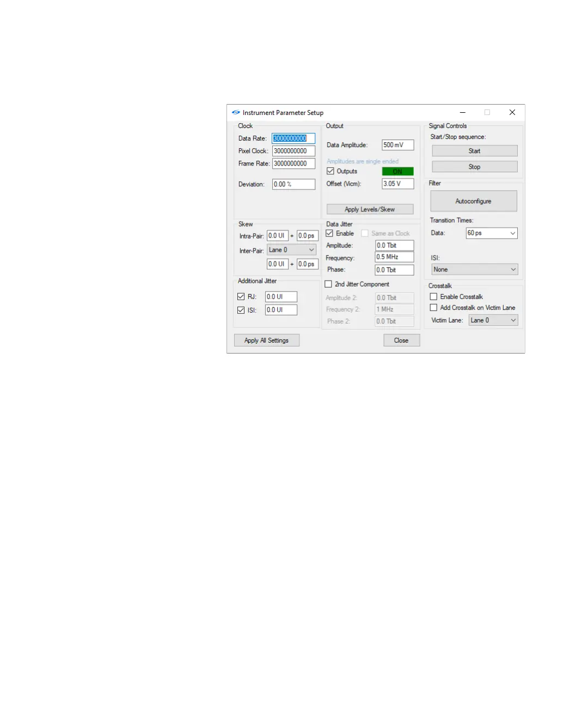Click the Autoconfigure filter button

coord(474,201)
